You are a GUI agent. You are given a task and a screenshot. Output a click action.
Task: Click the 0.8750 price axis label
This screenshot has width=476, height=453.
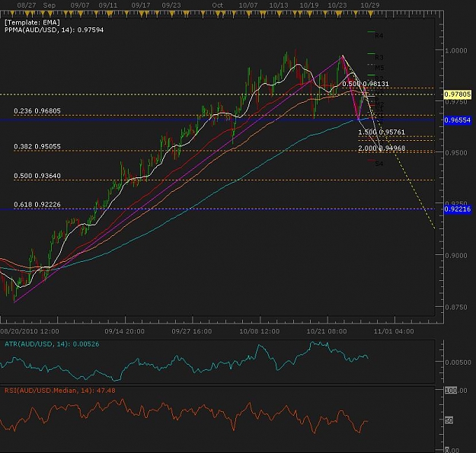(456, 308)
